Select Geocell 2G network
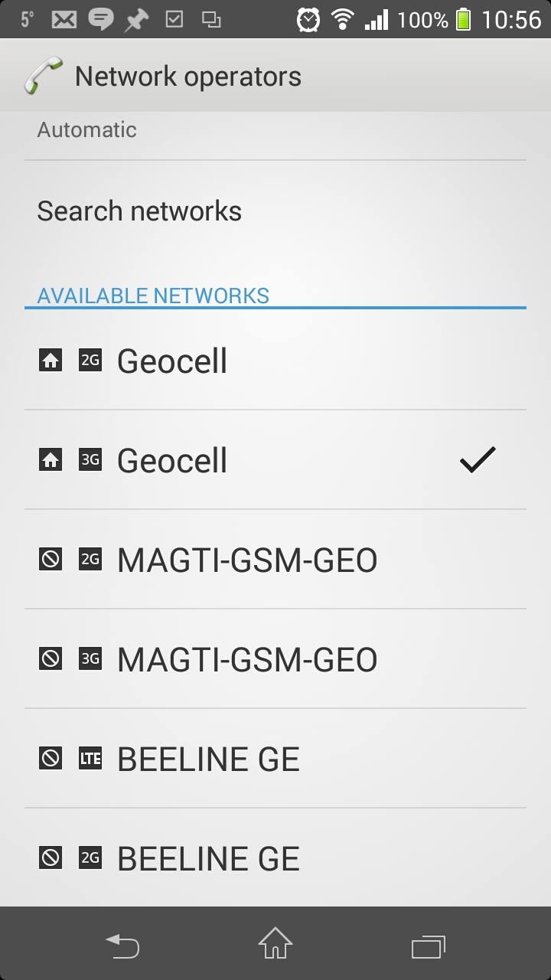The height and width of the screenshot is (980, 551). point(275,361)
